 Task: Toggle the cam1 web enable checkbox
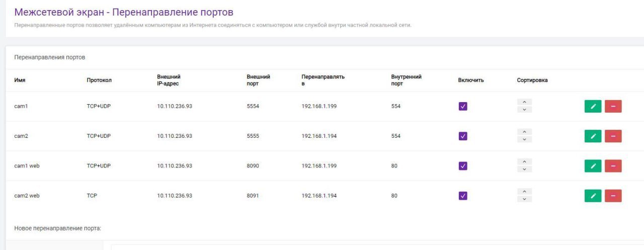[463, 166]
